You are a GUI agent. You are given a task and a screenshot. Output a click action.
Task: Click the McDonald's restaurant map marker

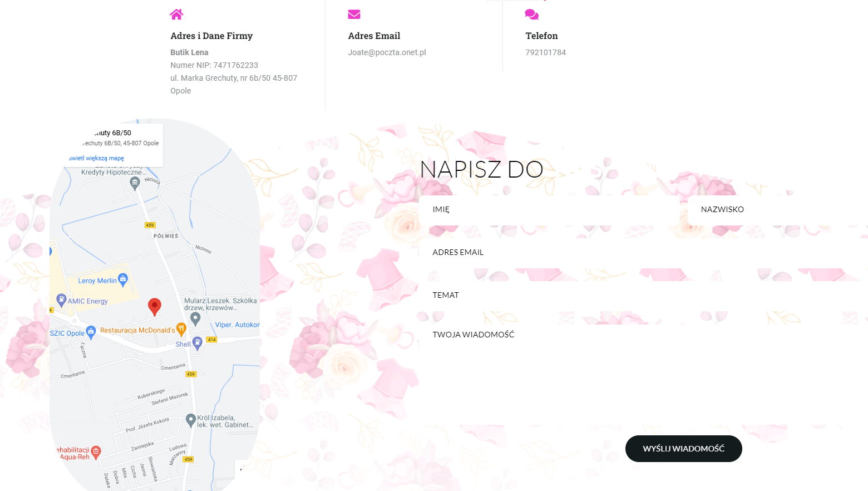point(181,329)
